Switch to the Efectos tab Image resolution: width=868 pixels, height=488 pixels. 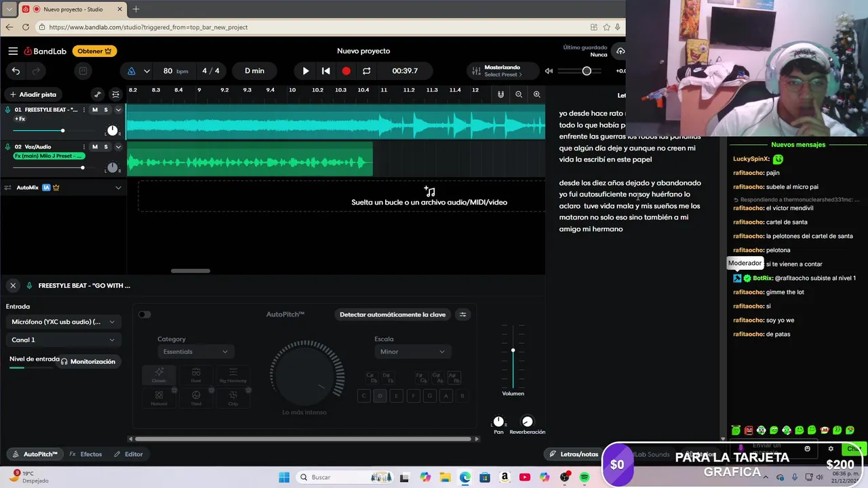pos(85,454)
